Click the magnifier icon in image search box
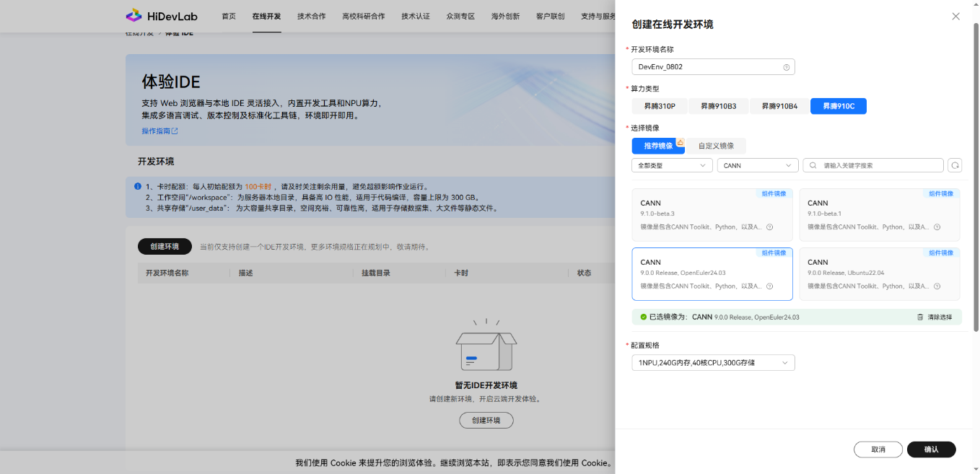This screenshot has width=980, height=474. tap(813, 165)
